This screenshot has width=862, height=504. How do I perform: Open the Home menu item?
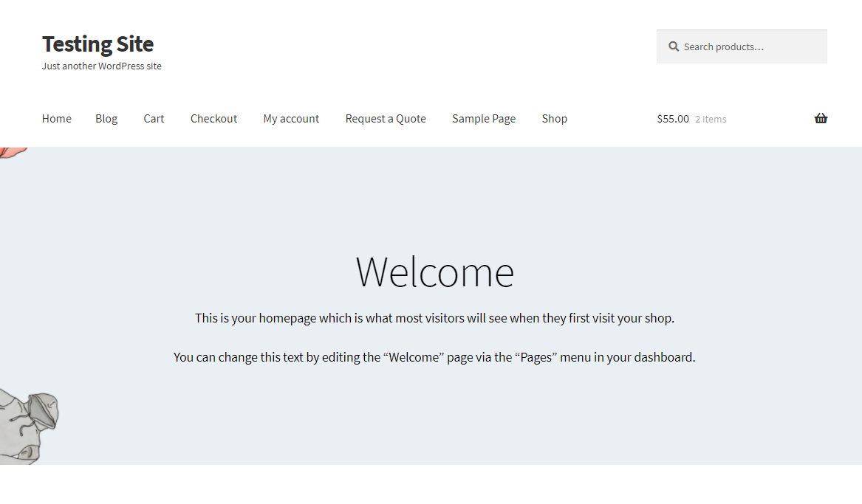pyautogui.click(x=56, y=118)
